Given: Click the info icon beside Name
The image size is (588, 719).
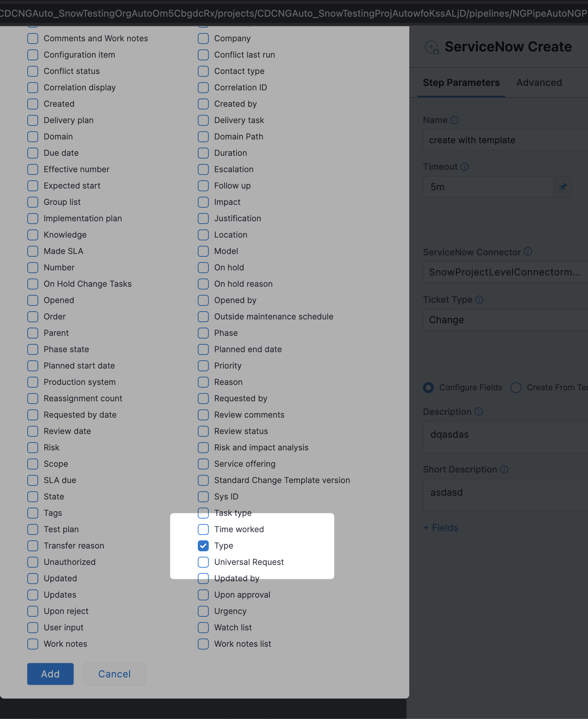Looking at the screenshot, I should pyautogui.click(x=454, y=120).
